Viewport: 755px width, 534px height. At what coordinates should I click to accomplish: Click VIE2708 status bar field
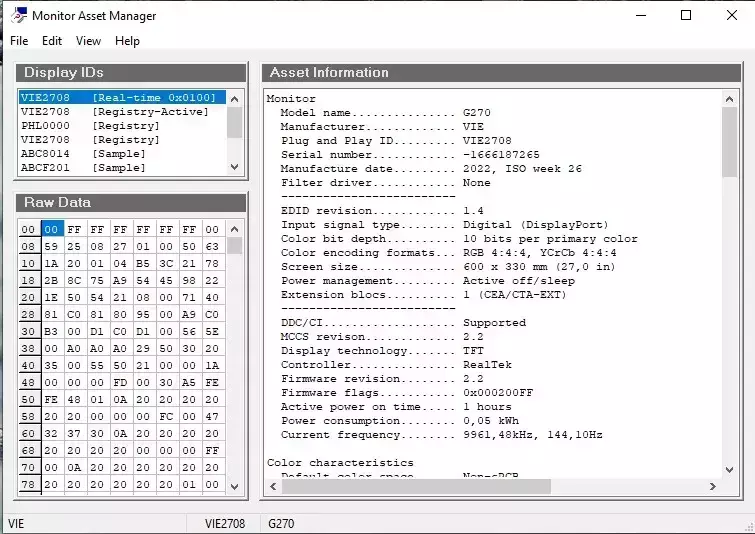click(225, 523)
